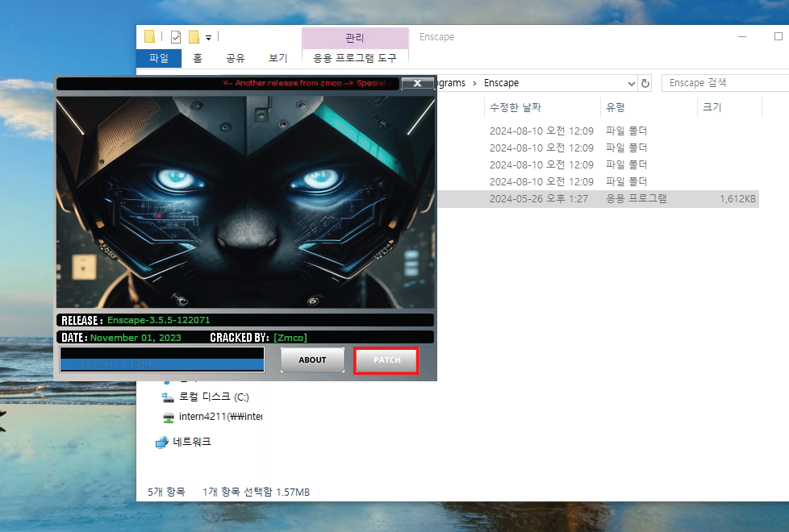Screen dimensions: 789x532
Task: Open the 응용 프로그램 도구 tab
Action: click(355, 58)
